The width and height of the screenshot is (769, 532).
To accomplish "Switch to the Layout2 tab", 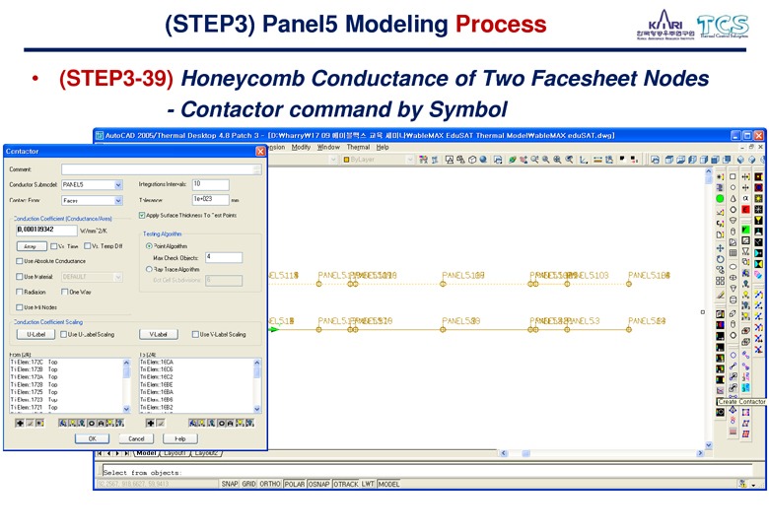I will [x=206, y=453].
